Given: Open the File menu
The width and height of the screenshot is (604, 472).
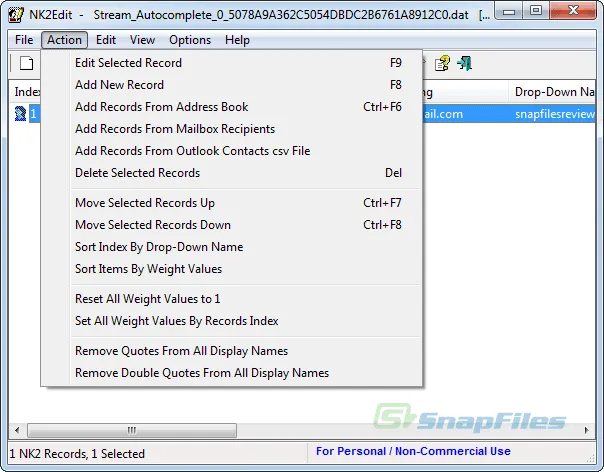Looking at the screenshot, I should tap(24, 40).
